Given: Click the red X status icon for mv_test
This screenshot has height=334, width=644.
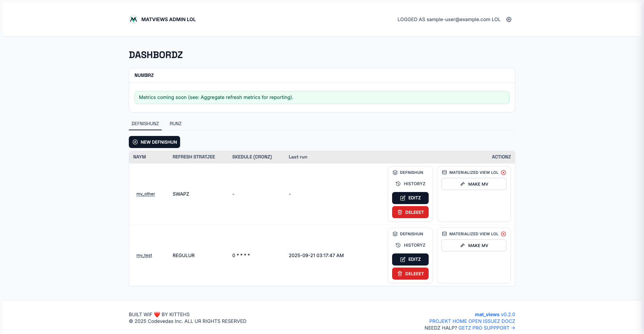Looking at the screenshot, I should 503,234.
